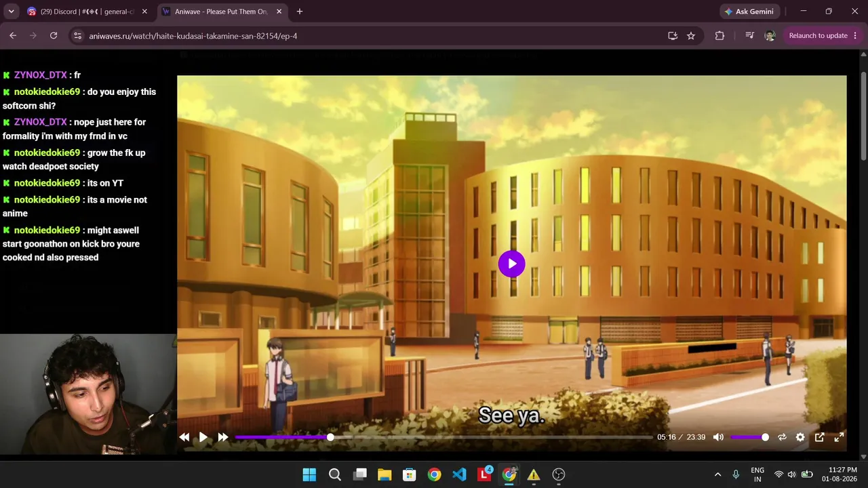Install app icon in the address bar
Image resolution: width=868 pixels, height=488 pixels.
[673, 36]
